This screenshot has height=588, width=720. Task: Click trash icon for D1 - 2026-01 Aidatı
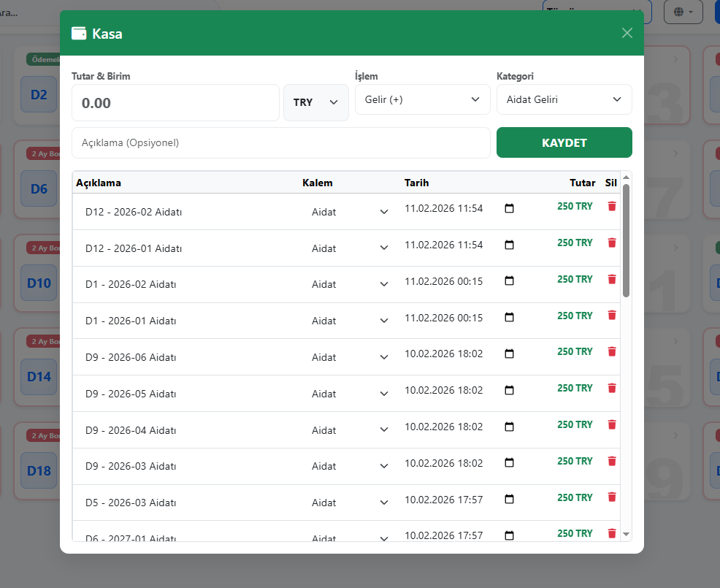[x=612, y=316]
